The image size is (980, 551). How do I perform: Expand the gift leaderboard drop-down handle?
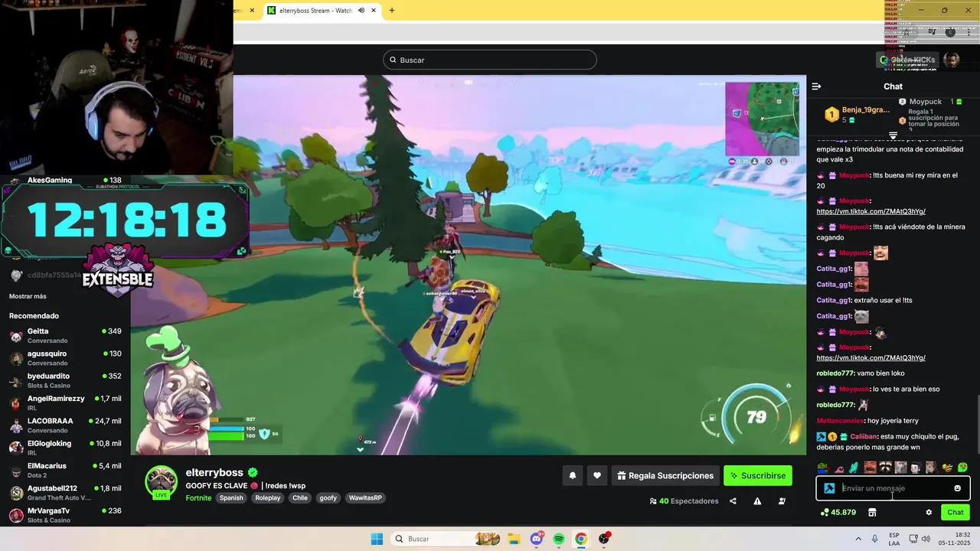pos(893,135)
